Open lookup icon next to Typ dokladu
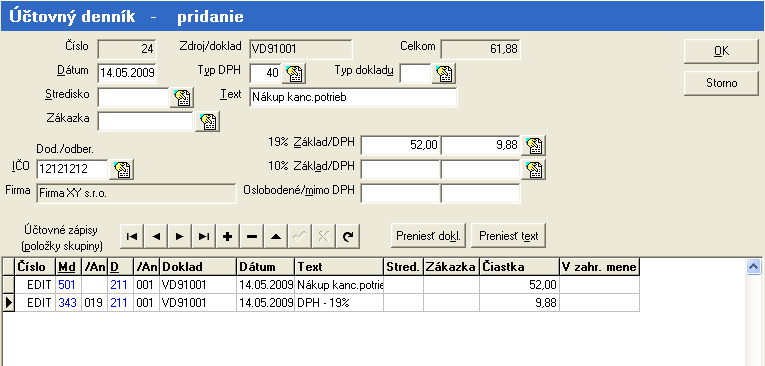765x366 pixels. click(x=443, y=73)
